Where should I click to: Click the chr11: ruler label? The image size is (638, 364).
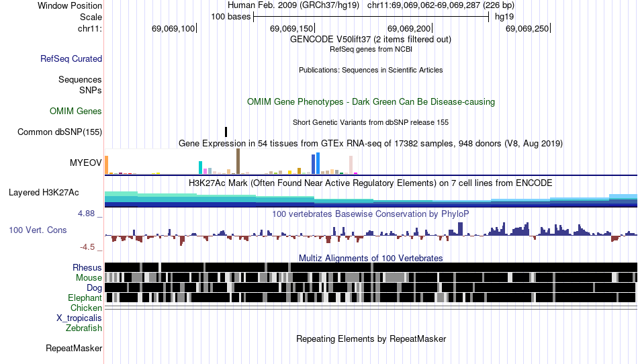pyautogui.click(x=90, y=28)
